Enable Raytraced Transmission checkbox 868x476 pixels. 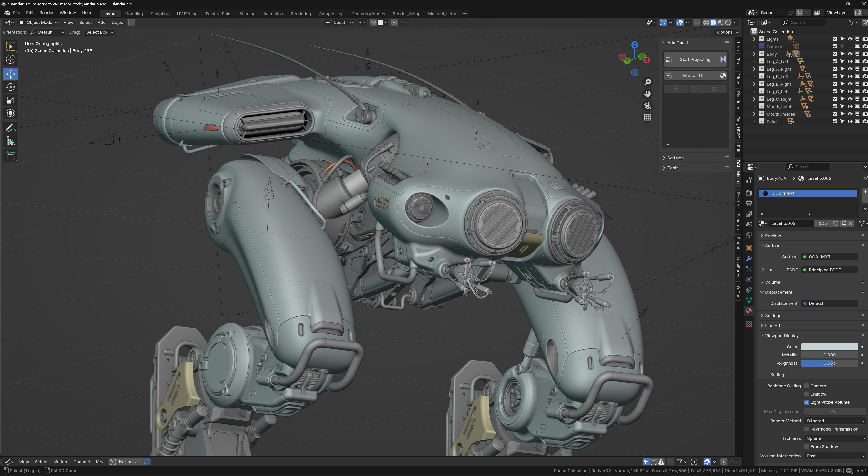807,429
